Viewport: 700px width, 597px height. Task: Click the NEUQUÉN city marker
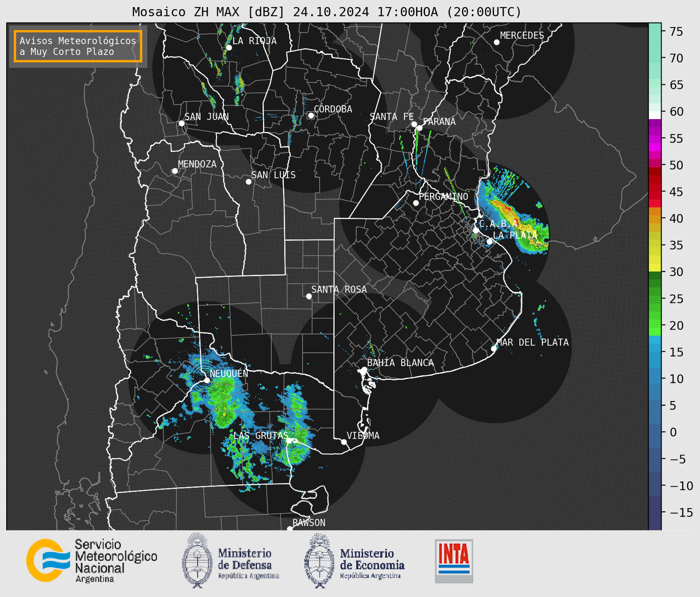point(207,380)
